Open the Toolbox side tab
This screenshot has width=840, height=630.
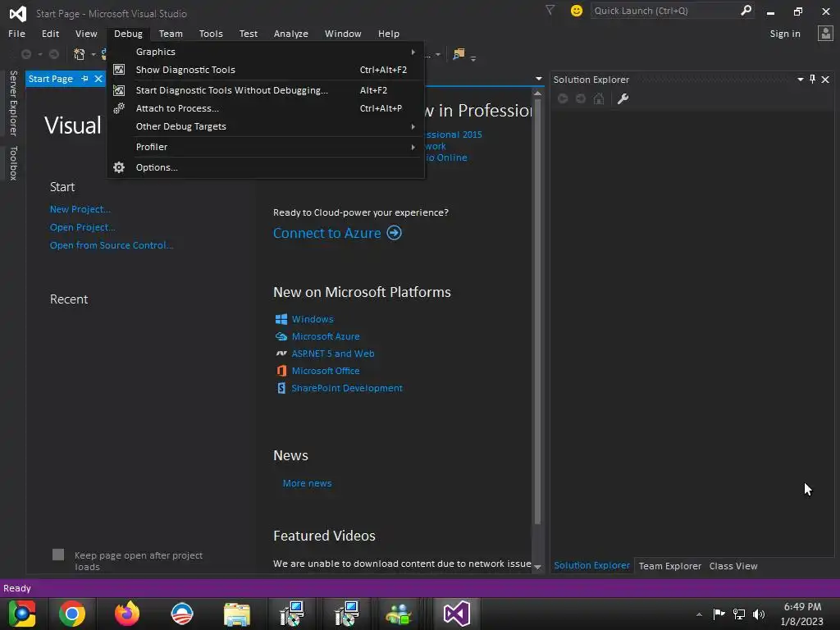[13, 163]
